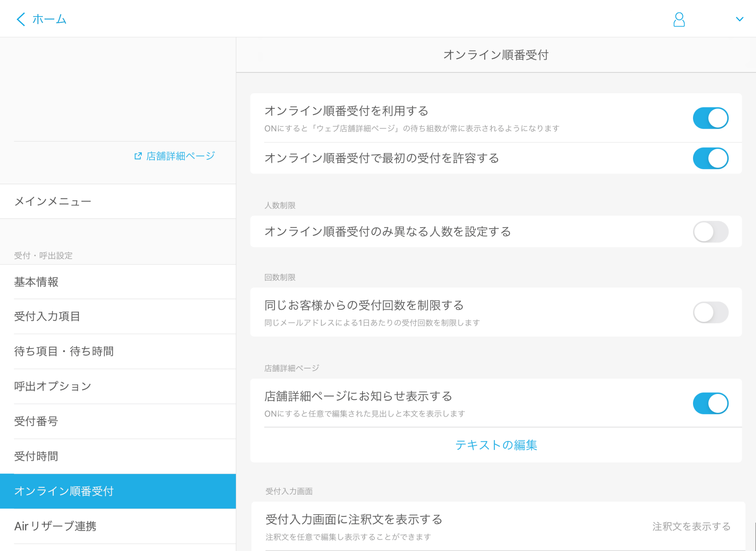Click テキストの編集 link
The width and height of the screenshot is (756, 551).
[496, 445]
